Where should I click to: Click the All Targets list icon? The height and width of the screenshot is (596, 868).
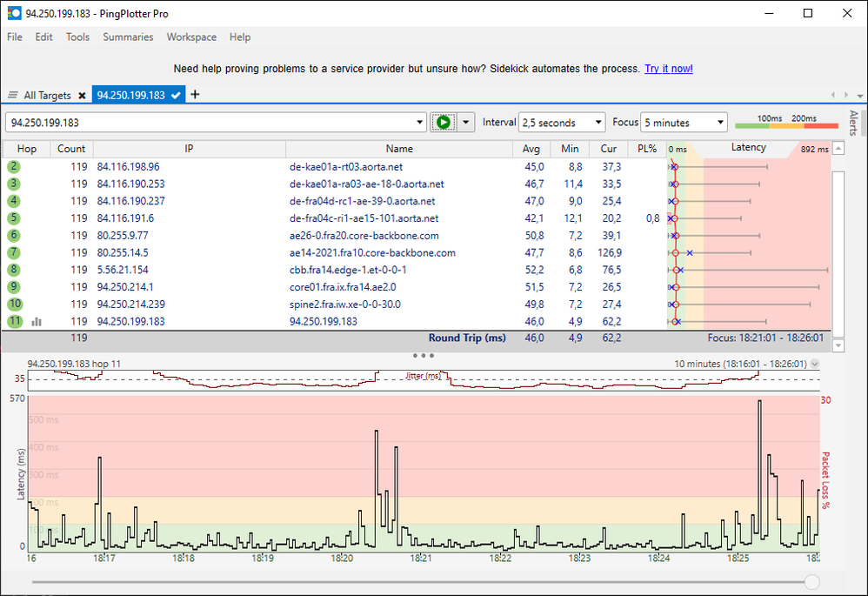point(13,96)
